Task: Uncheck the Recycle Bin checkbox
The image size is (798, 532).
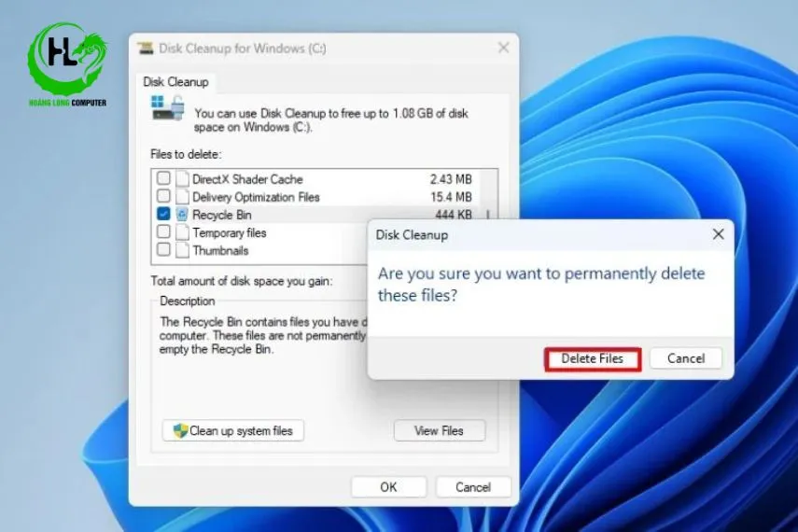Action: pyautogui.click(x=163, y=215)
